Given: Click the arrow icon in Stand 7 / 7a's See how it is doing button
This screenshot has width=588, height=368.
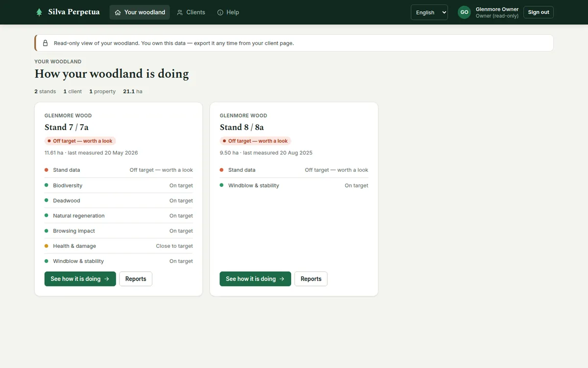Looking at the screenshot, I should [x=106, y=279].
